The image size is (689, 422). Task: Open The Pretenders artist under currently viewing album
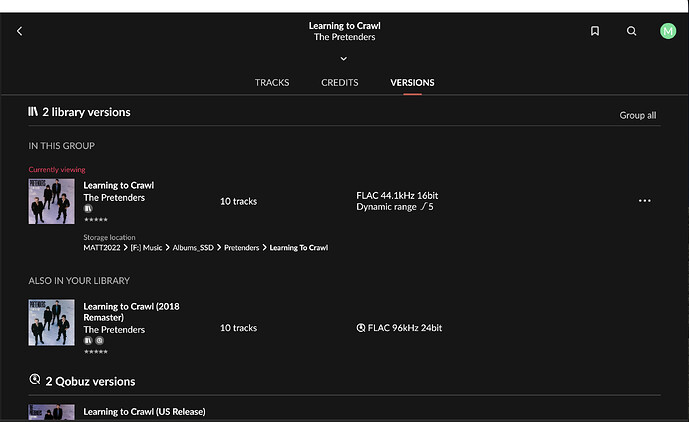(x=114, y=198)
